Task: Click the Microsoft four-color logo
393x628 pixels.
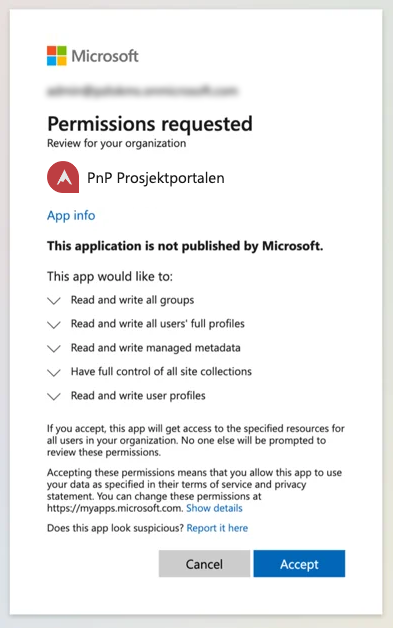Action: 56,56
